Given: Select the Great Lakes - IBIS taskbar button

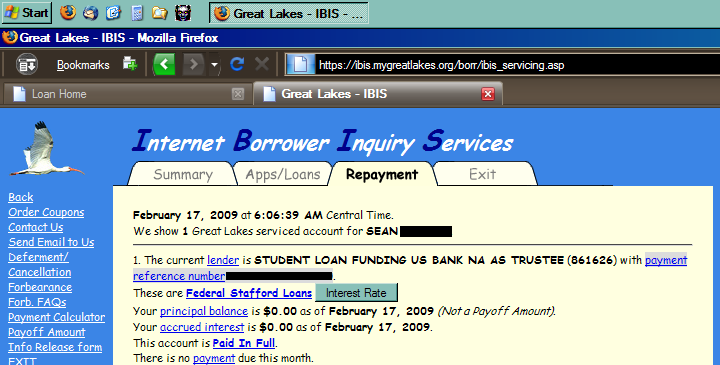Looking at the screenshot, I should click(289, 13).
